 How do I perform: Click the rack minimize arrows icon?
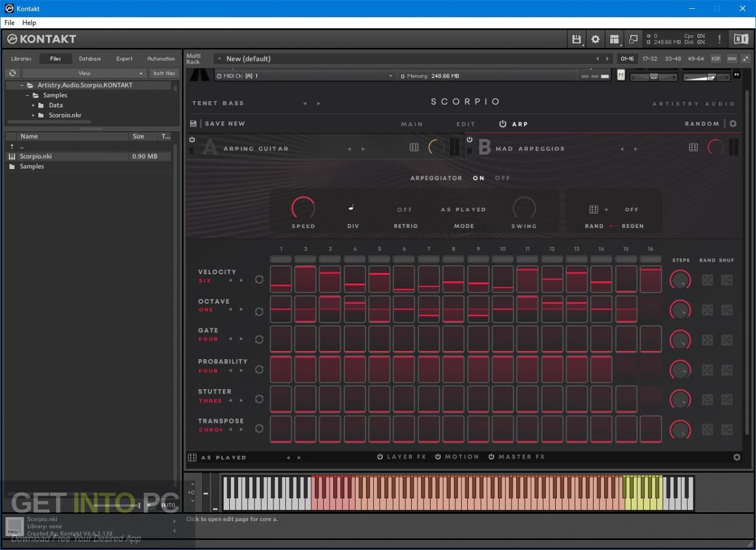[745, 58]
